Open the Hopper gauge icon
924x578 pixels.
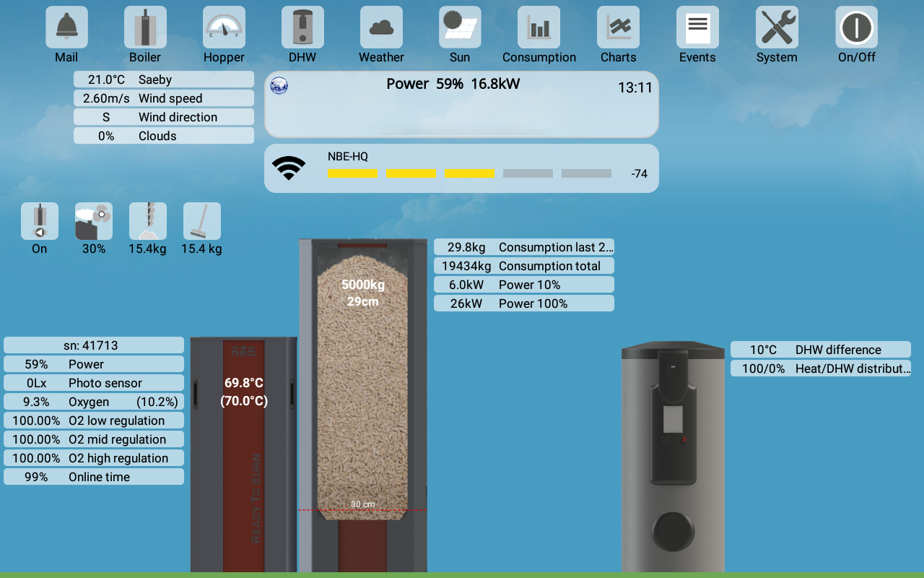pyautogui.click(x=224, y=27)
